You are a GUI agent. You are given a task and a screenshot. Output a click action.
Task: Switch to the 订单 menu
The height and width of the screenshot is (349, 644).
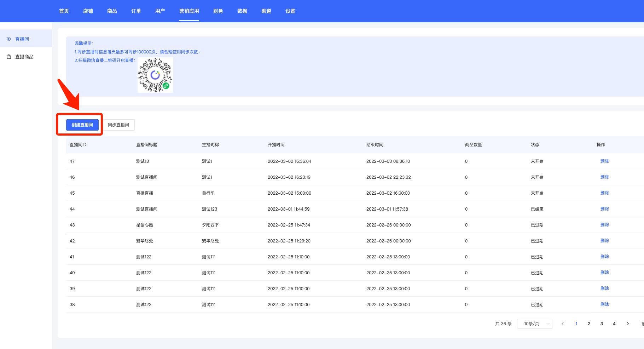point(136,11)
